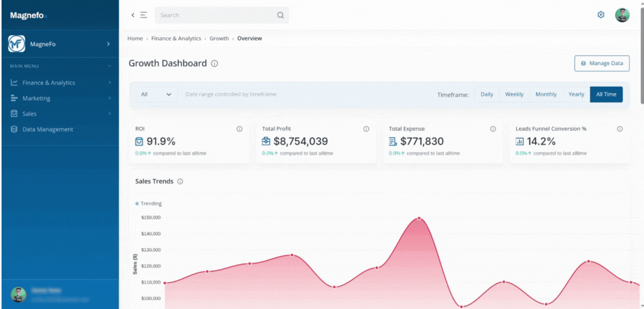Select Daily timeframe
The image size is (644, 309).
487,94
